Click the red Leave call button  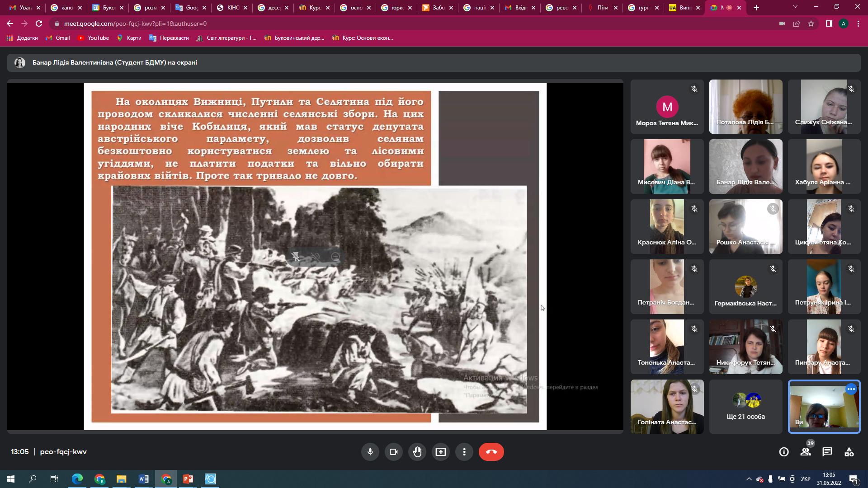pos(491,452)
